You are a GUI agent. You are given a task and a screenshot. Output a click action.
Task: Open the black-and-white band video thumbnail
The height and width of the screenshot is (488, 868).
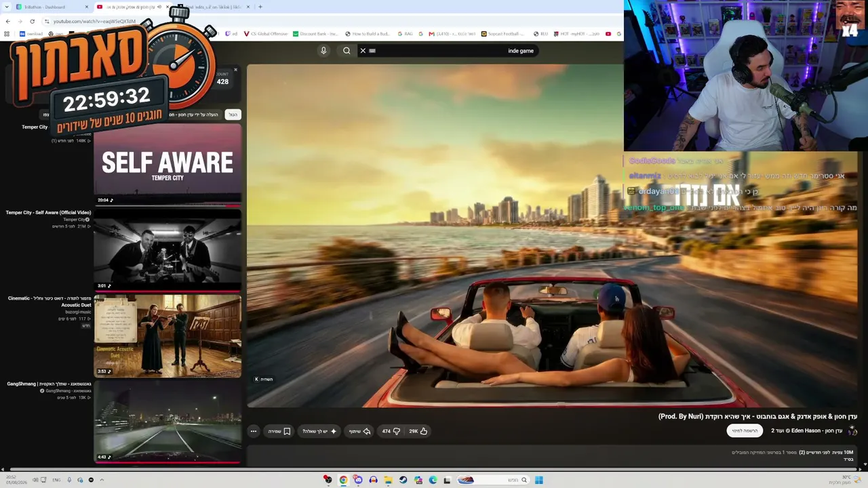[x=167, y=249]
